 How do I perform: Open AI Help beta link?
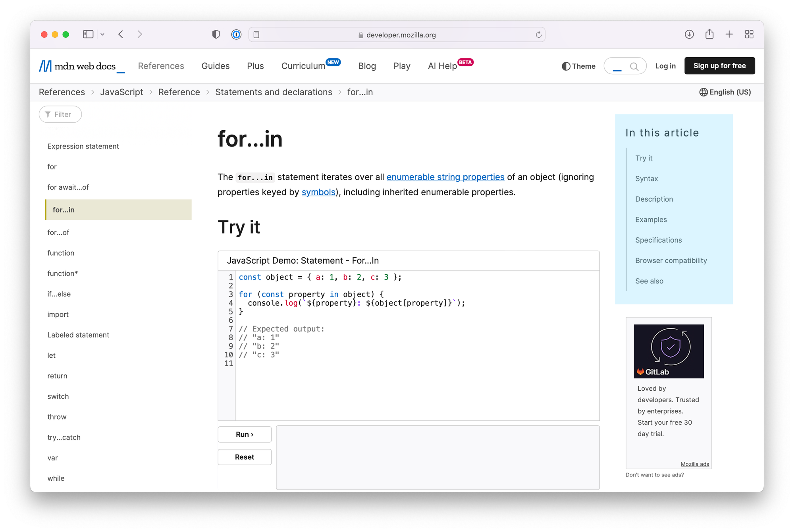click(442, 66)
